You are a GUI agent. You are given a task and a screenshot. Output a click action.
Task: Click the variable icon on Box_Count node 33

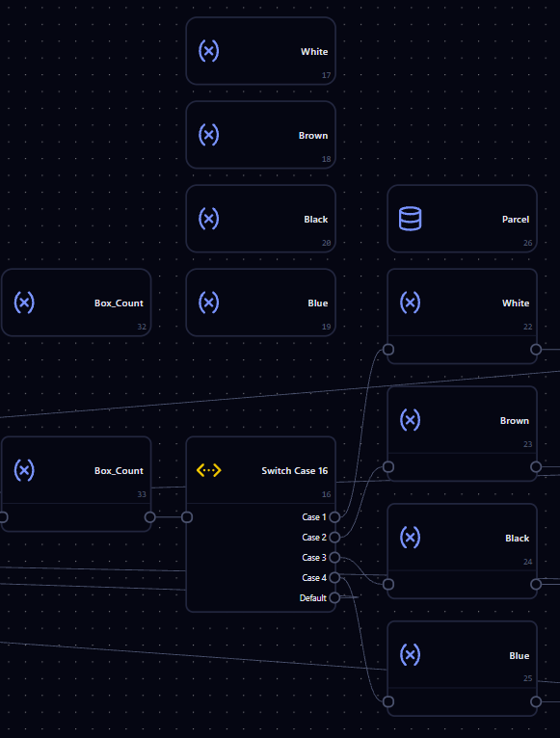tap(24, 470)
